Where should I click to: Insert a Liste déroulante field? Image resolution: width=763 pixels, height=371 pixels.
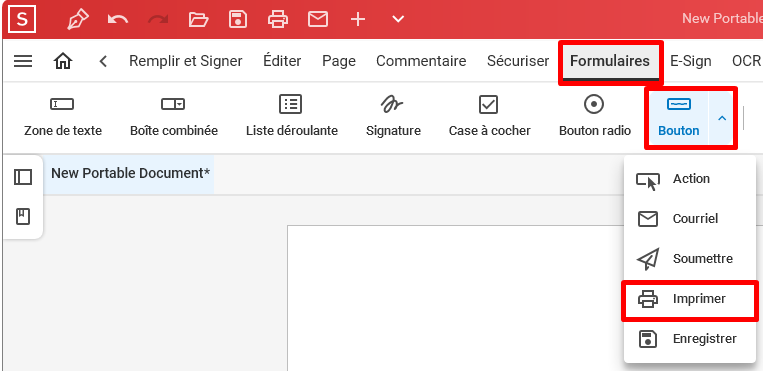(x=291, y=116)
